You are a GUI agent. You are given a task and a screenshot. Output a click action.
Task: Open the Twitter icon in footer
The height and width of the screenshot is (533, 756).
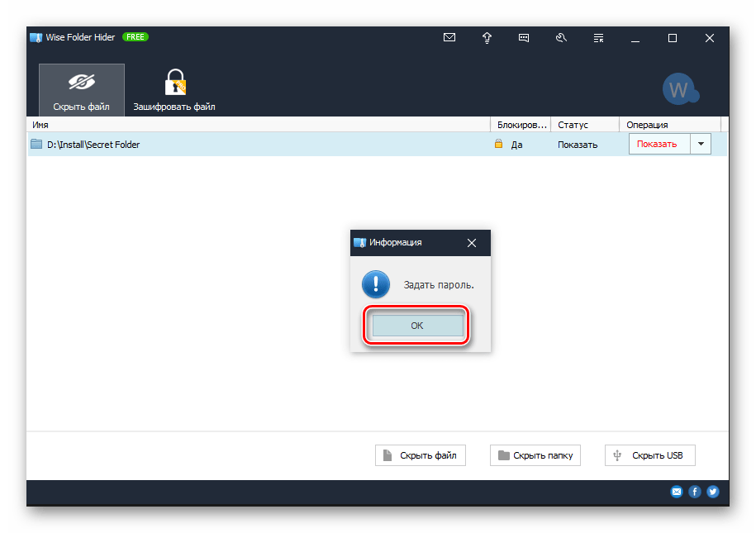click(x=713, y=492)
